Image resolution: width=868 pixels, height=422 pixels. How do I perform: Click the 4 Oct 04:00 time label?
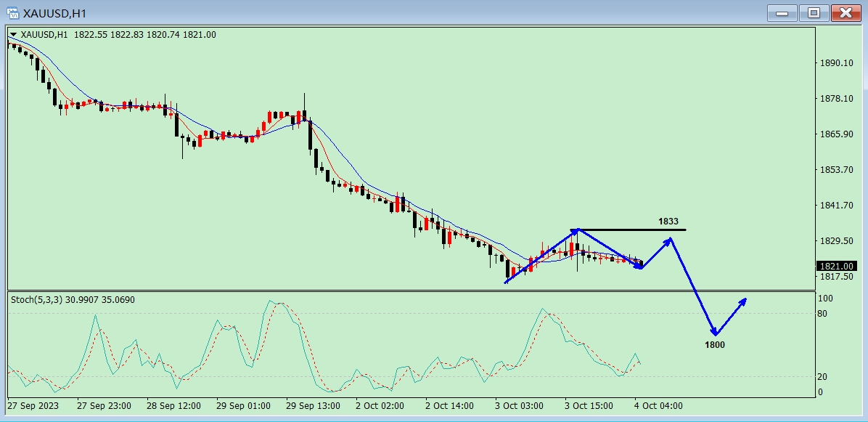pos(658,406)
